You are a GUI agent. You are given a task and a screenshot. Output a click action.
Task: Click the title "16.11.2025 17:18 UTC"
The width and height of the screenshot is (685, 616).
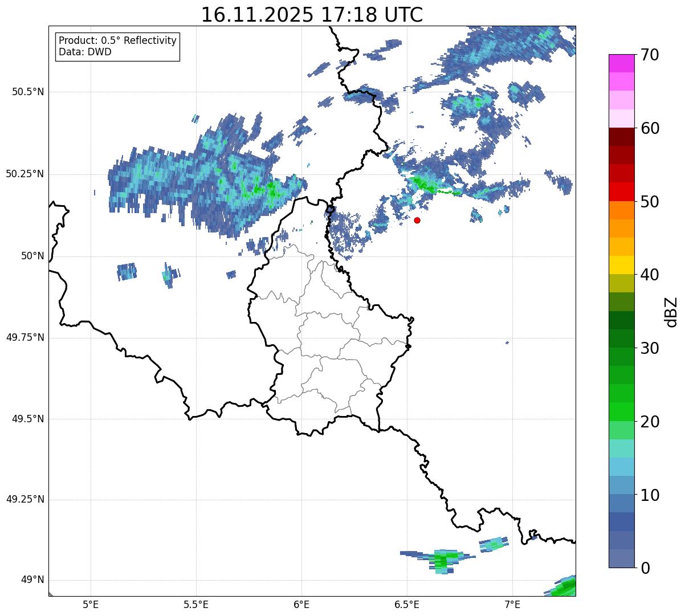(x=312, y=15)
